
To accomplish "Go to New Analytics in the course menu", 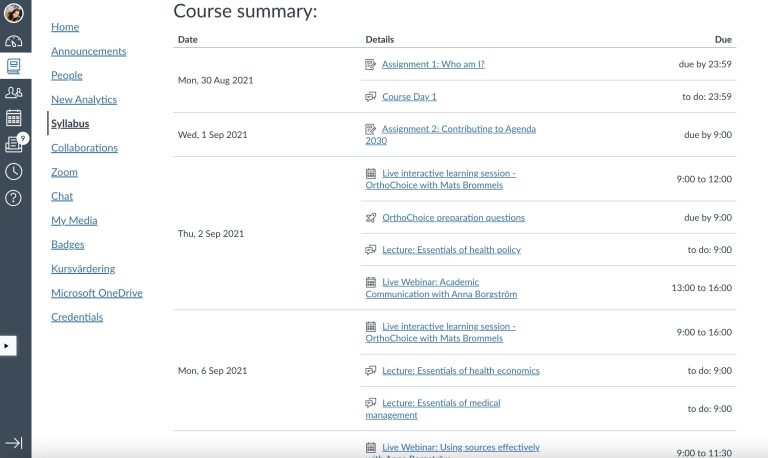I will pyautogui.click(x=84, y=99).
